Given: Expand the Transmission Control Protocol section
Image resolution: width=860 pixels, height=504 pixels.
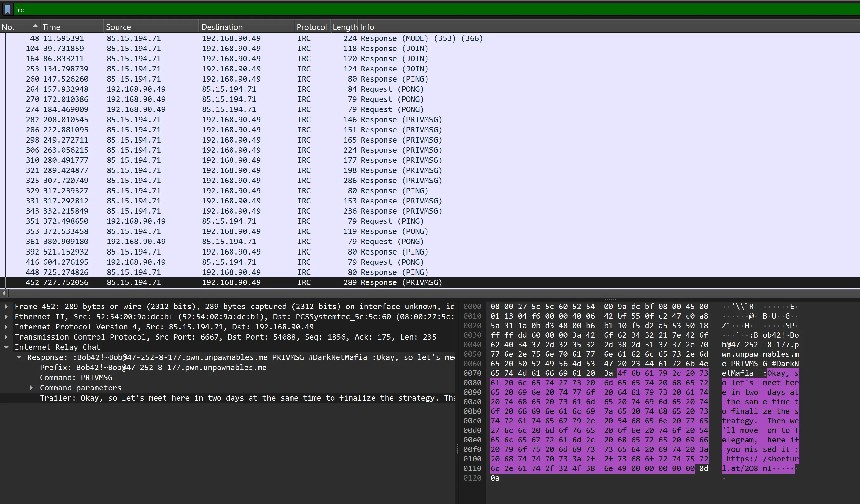Looking at the screenshot, I should pos(6,337).
